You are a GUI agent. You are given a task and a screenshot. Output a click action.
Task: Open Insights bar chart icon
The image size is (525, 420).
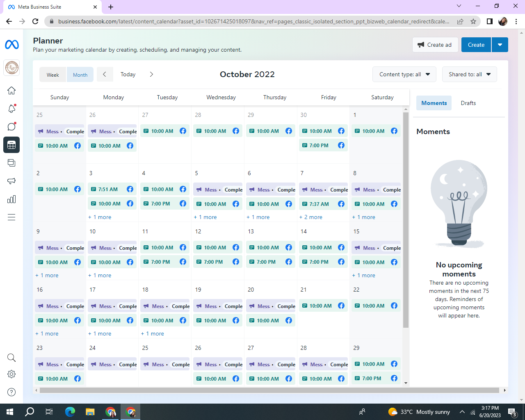pyautogui.click(x=11, y=199)
